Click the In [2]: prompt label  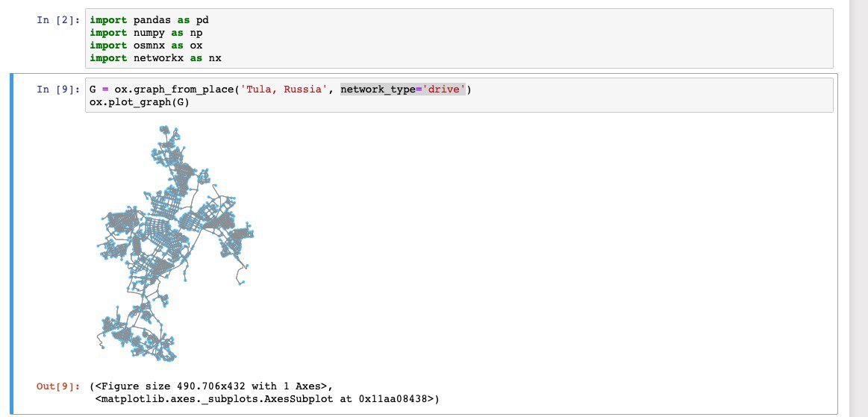(x=59, y=20)
